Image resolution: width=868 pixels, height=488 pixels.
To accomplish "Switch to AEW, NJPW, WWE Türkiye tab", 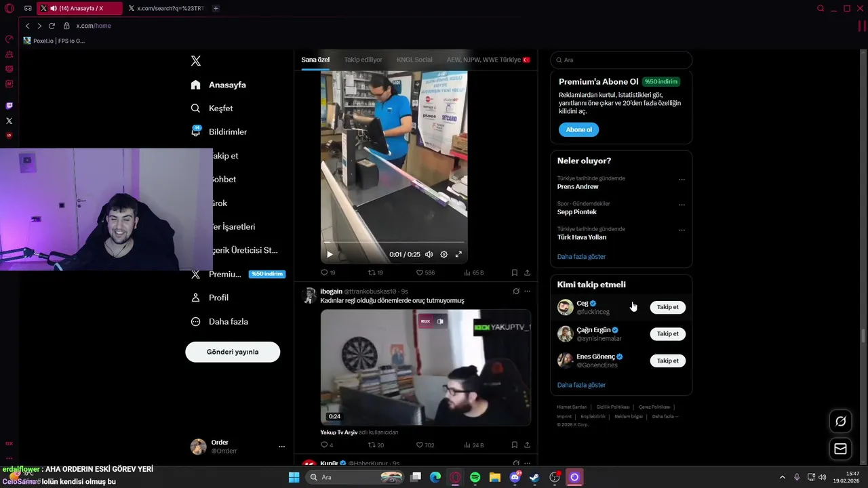I will click(488, 60).
